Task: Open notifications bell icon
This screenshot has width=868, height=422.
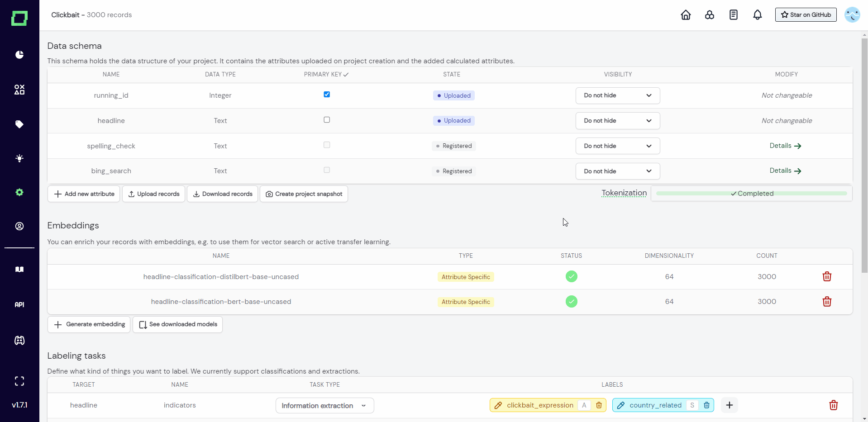Action: pyautogui.click(x=758, y=15)
